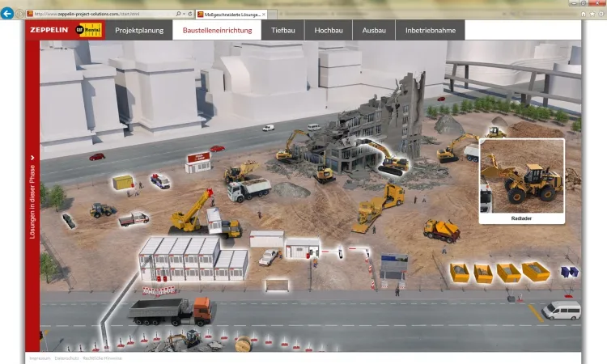Screen dimensions: 607x364
Task: Go back with the browser back arrow
Action: coord(8,14)
